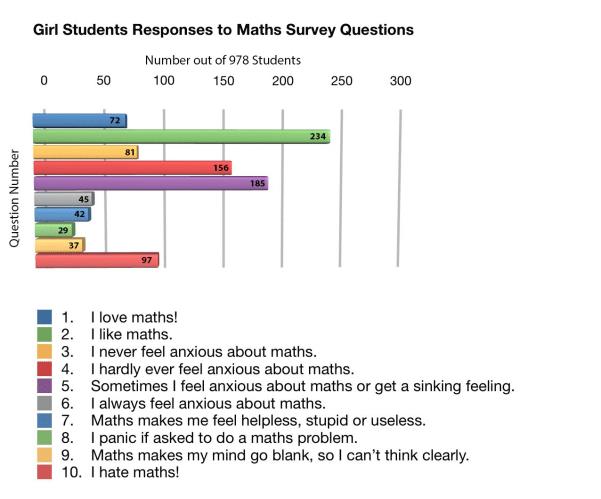Image resolution: width=601 pixels, height=499 pixels.
Task: Select the green legend swatch for "I like maths."
Action: [43, 334]
